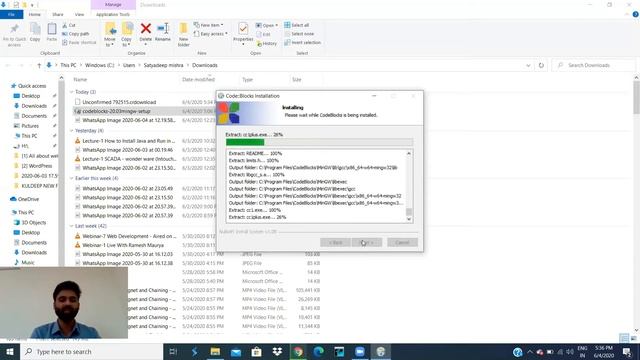Image resolution: width=640 pixels, height=360 pixels.
Task: Open File Explorer from the taskbar
Action: click(x=215, y=351)
